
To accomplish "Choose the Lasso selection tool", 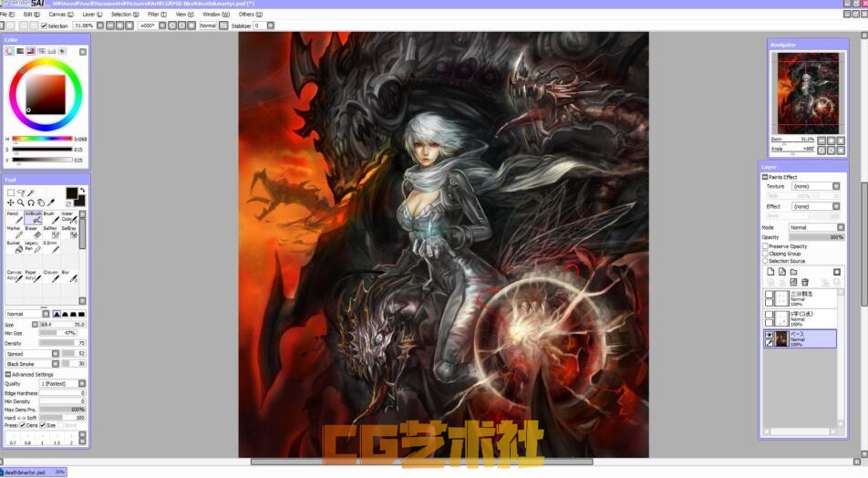I will (21, 192).
